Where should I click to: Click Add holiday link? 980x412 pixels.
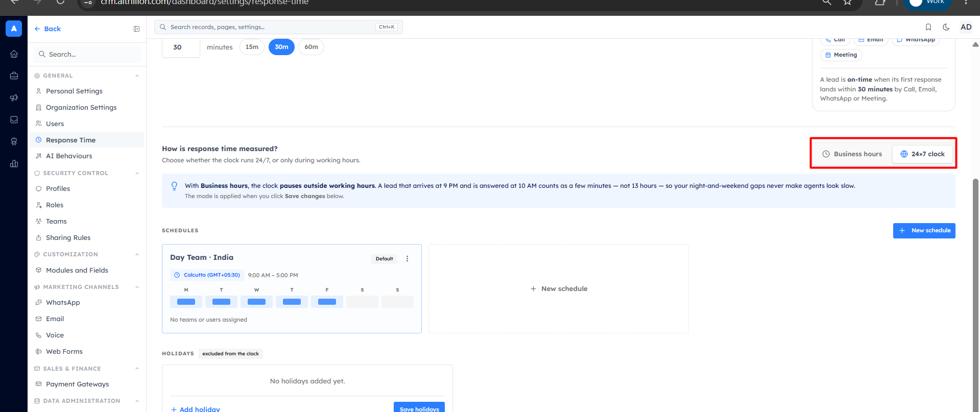[x=196, y=409]
